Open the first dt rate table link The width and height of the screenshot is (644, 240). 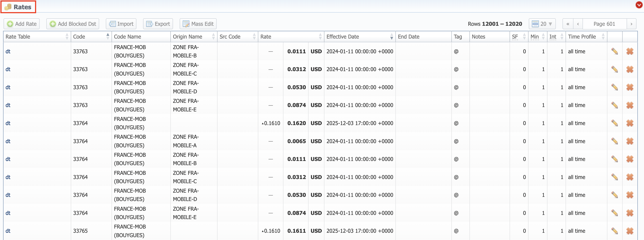pos(8,52)
